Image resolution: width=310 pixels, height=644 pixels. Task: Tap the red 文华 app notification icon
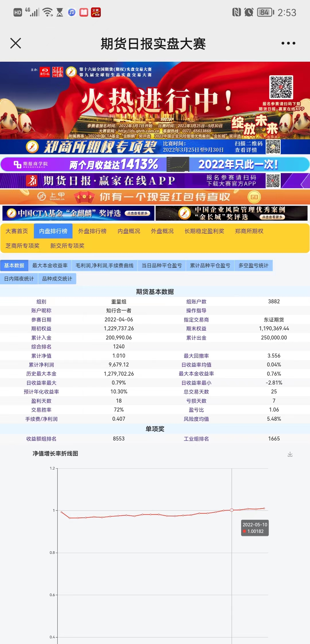click(96, 12)
